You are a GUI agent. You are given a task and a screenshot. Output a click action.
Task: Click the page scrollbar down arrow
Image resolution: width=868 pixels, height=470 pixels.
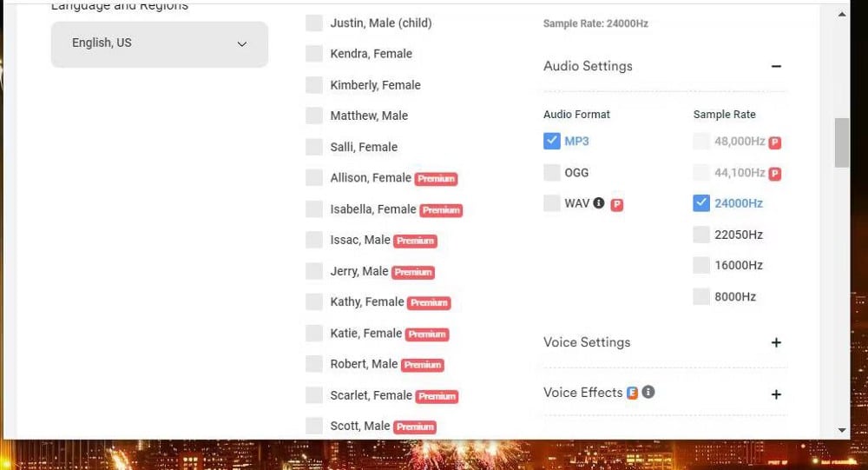(842, 429)
